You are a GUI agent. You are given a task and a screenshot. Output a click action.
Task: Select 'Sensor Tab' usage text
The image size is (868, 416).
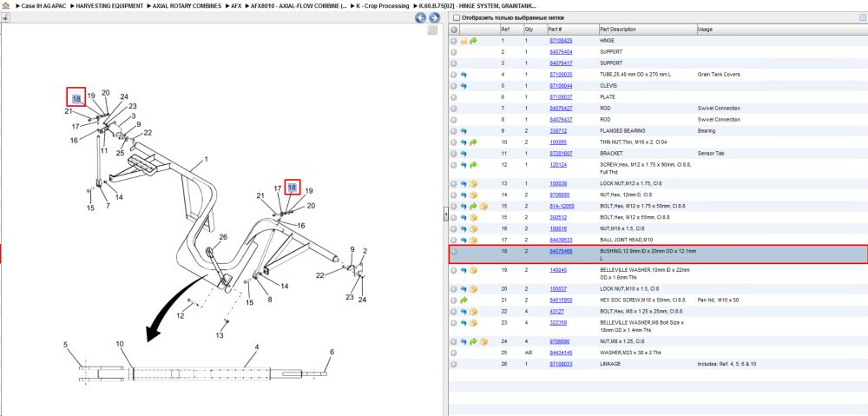point(710,154)
